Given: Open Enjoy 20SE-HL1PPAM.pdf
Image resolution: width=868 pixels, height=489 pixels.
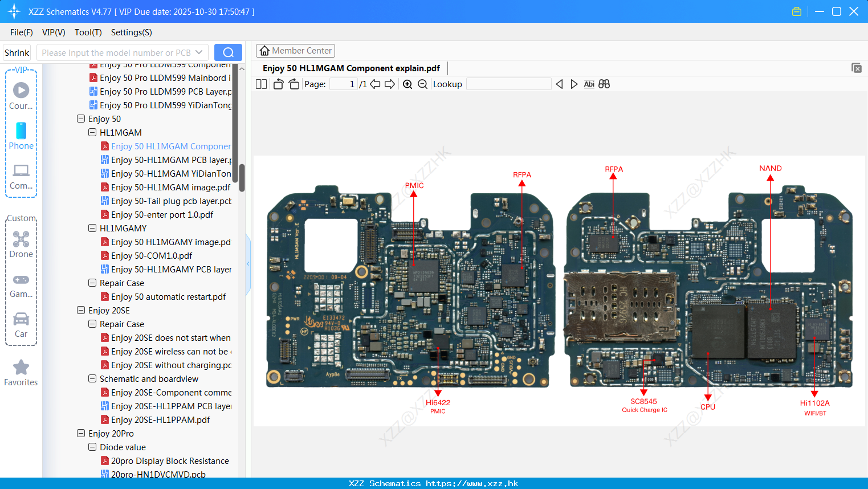Looking at the screenshot, I should coord(156,419).
